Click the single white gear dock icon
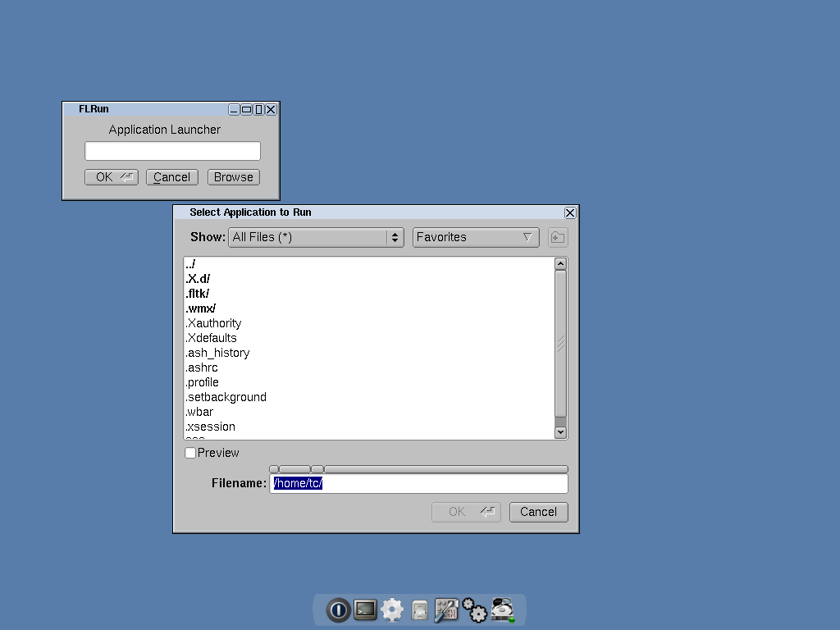Viewport: 840px width, 630px height. [x=392, y=610]
